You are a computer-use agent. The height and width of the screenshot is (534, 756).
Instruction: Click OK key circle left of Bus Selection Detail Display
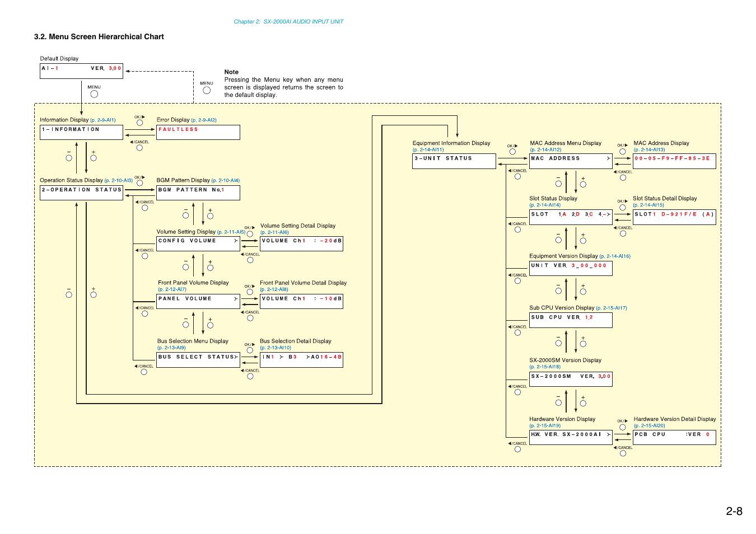250,350
